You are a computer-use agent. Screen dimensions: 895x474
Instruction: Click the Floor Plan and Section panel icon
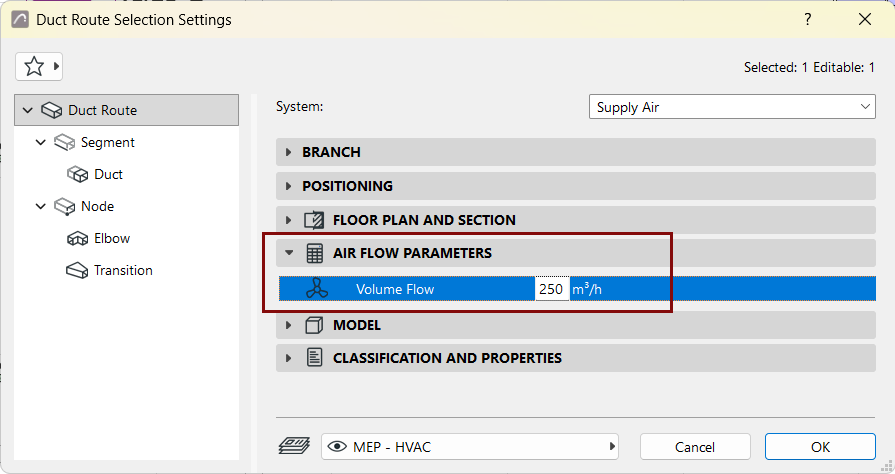point(314,220)
